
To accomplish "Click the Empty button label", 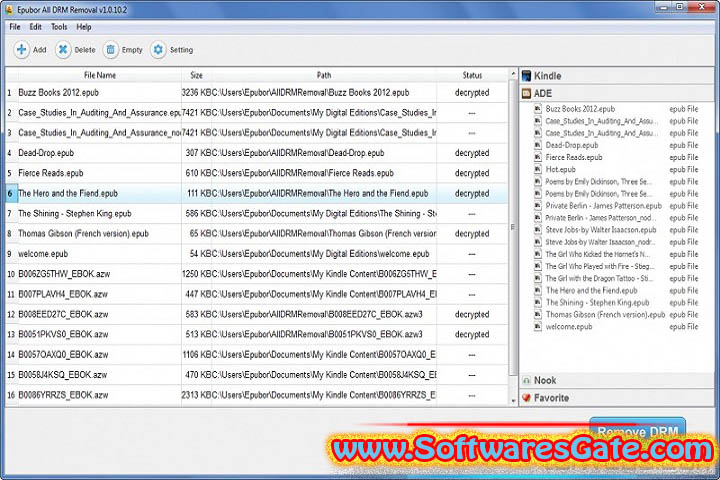I will tap(132, 50).
